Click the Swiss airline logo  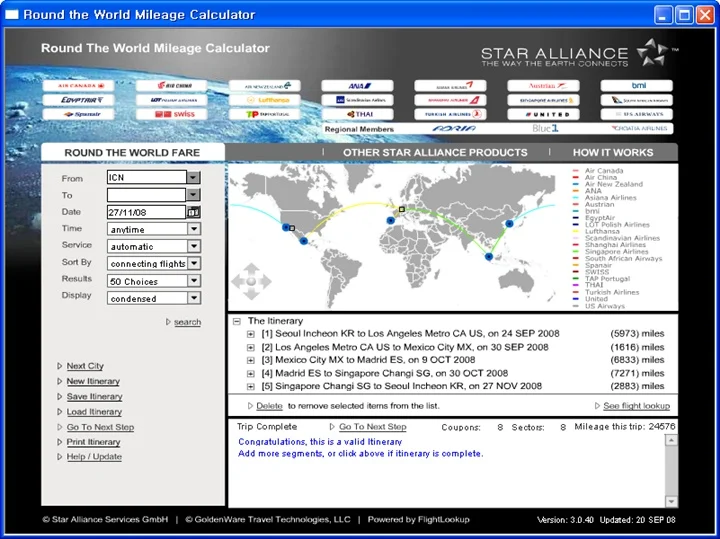tap(172, 114)
